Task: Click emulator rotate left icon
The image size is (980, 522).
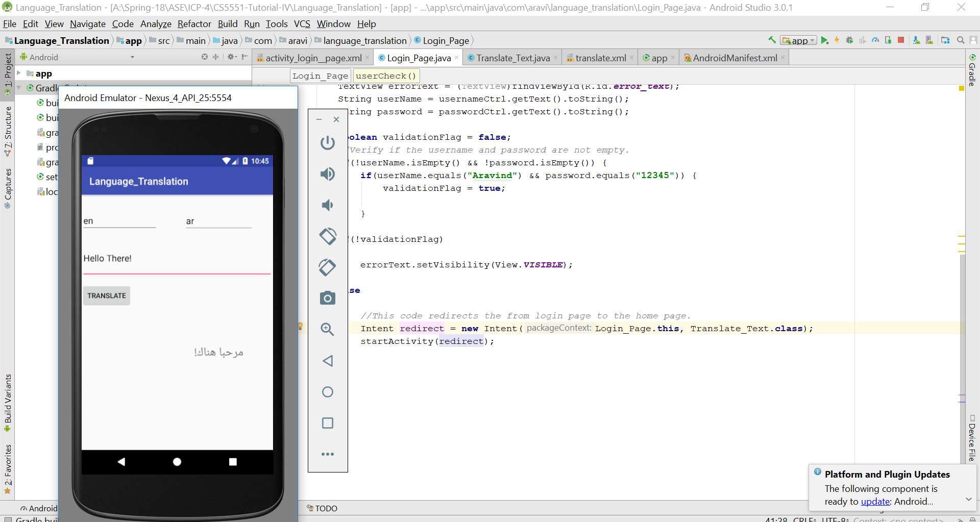Action: [328, 236]
